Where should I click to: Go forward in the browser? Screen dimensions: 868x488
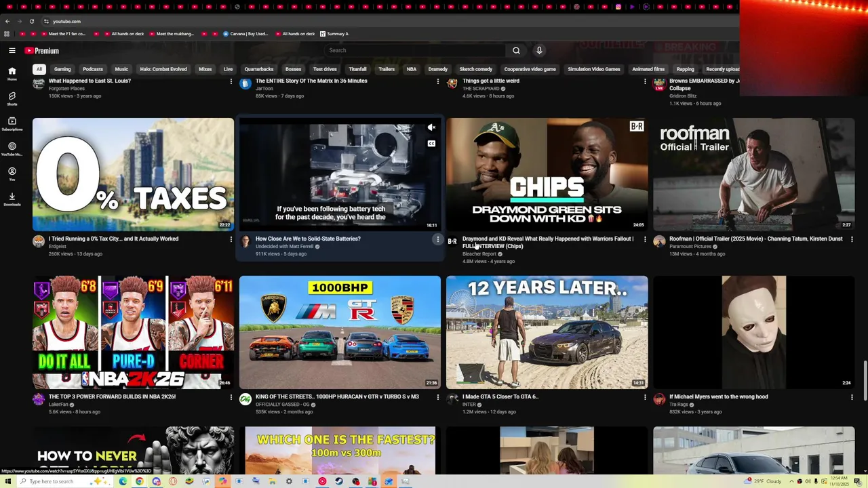(19, 21)
